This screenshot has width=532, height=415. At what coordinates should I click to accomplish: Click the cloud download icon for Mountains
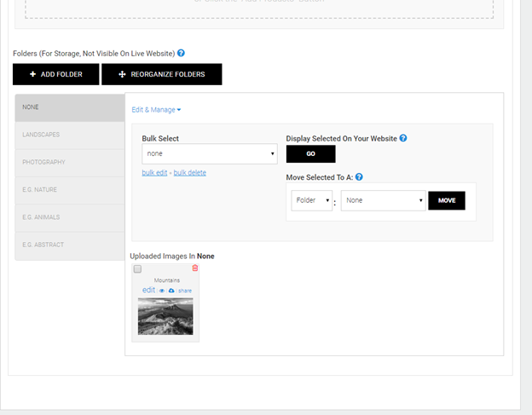click(171, 291)
